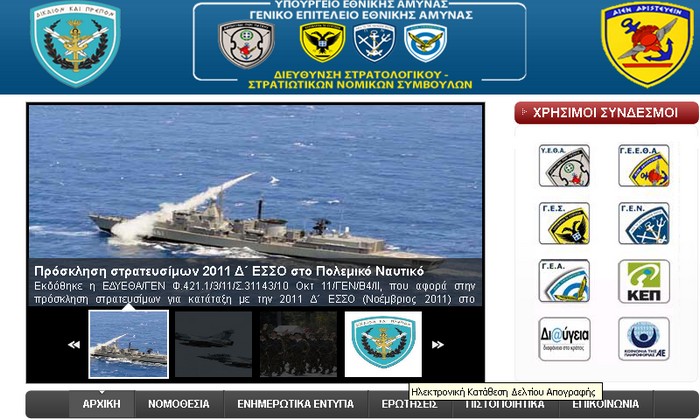This screenshot has width=700, height=420.
Task: Visit the Δι@ύγεια transparency portal icon
Action: [564, 339]
